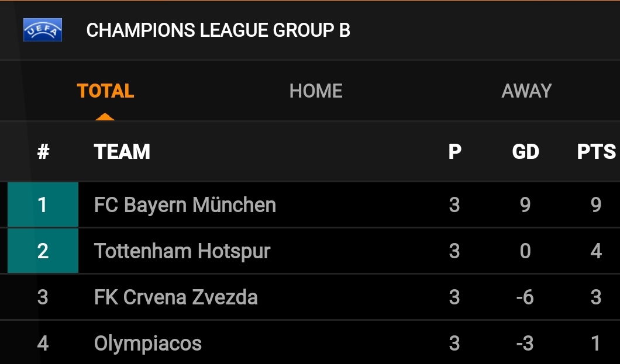Click the UEFA logo icon
620x364 pixels.
[x=43, y=30]
